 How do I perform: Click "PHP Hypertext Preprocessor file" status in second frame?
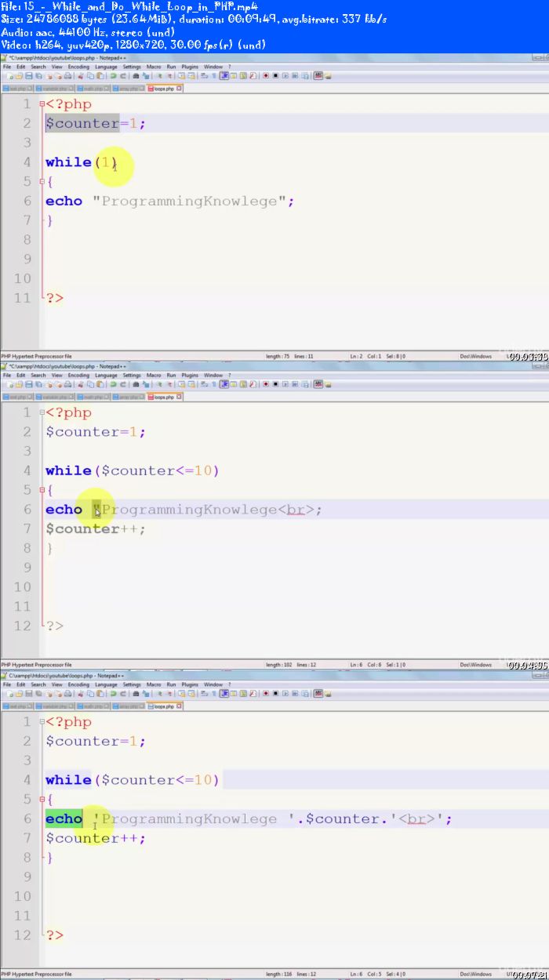coord(36,665)
